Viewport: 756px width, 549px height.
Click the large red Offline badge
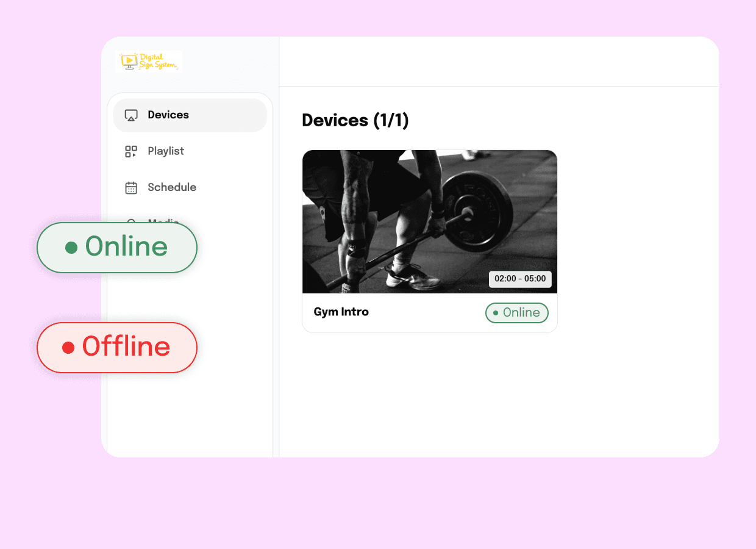pos(117,348)
